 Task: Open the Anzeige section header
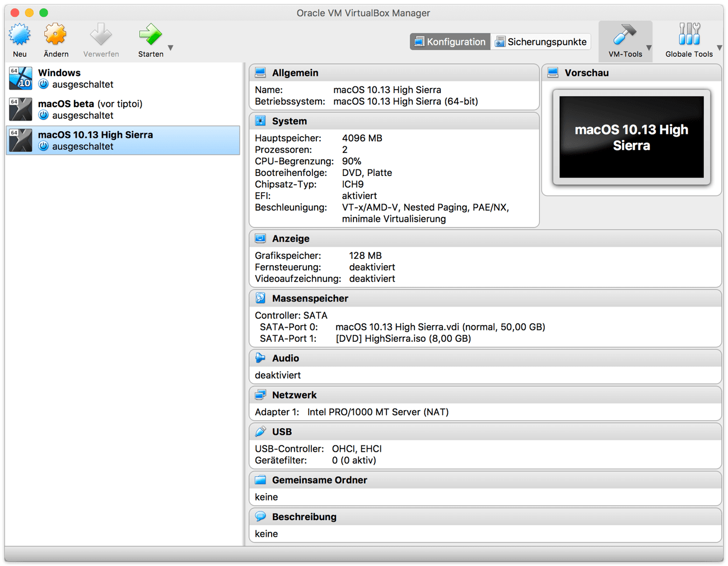pos(290,239)
